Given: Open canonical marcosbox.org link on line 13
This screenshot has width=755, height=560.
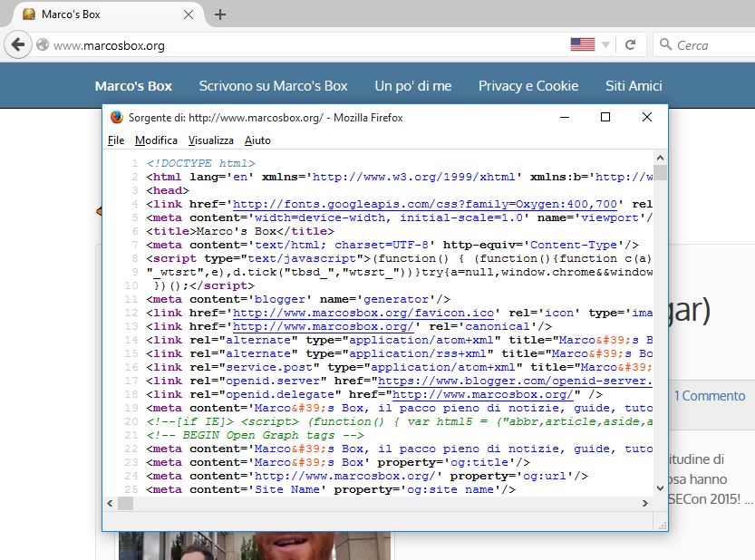Looking at the screenshot, I should click(x=324, y=326).
